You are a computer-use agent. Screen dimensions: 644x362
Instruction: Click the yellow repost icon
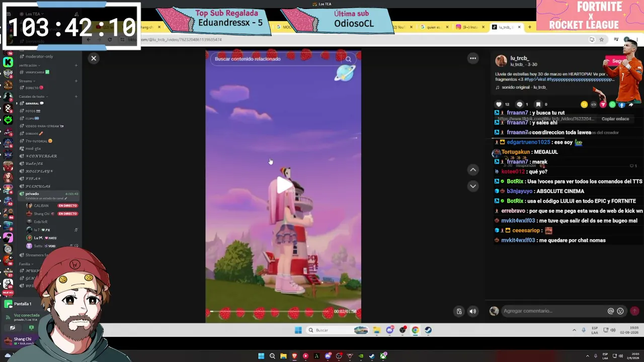click(584, 105)
